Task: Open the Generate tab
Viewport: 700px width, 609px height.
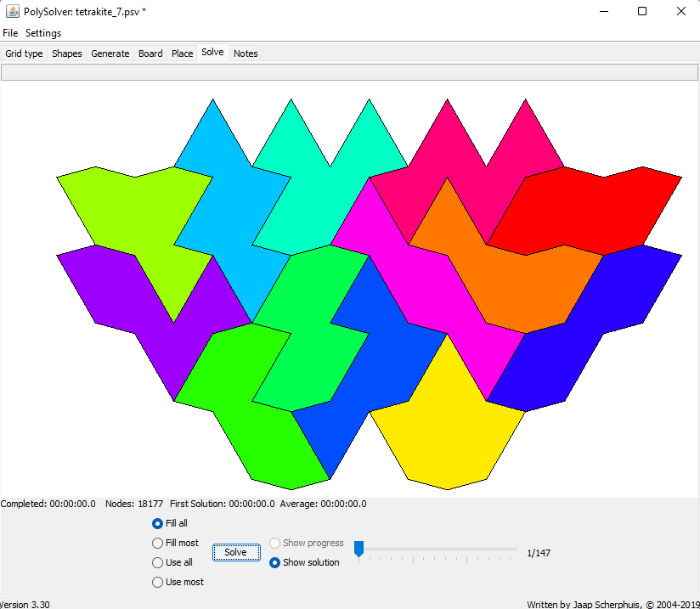Action: [110, 54]
